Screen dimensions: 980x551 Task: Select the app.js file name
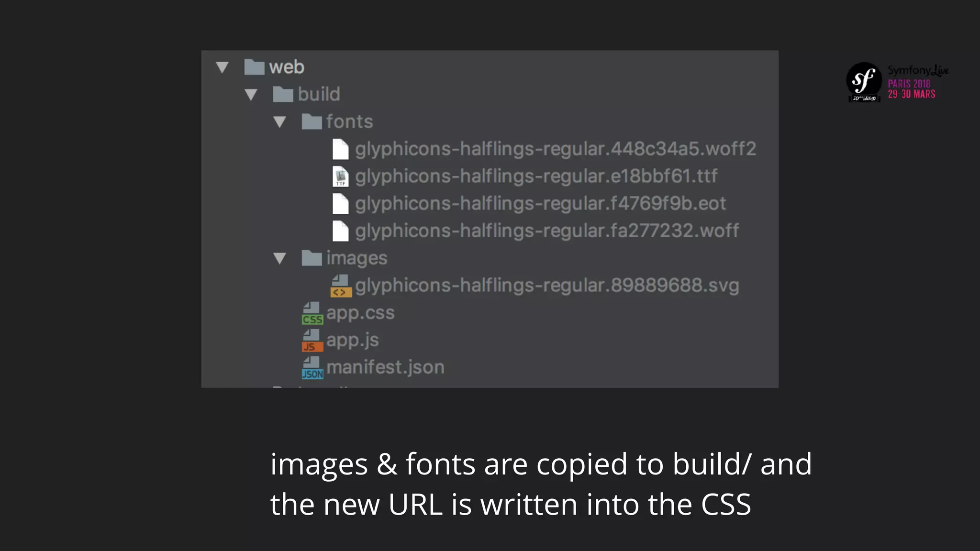point(353,340)
